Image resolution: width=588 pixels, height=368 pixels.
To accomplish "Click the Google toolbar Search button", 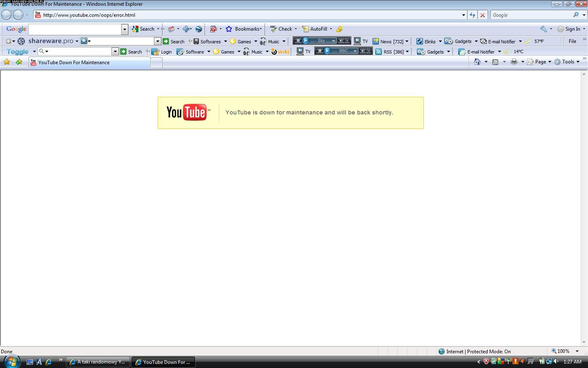I will point(143,29).
